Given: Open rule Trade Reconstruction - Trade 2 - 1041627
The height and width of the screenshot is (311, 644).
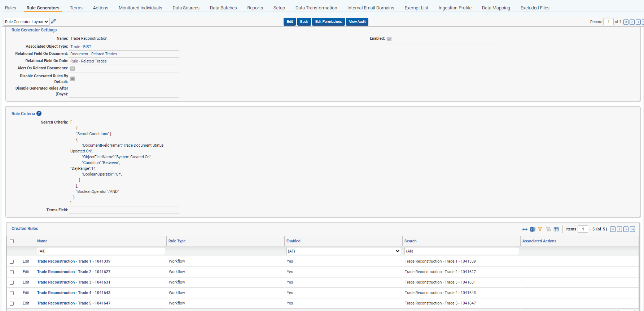Looking at the screenshot, I should (x=74, y=272).
